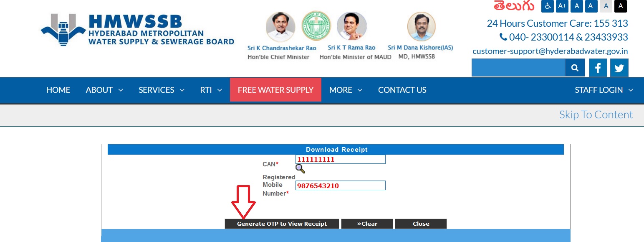Click the header search input field

[518, 68]
